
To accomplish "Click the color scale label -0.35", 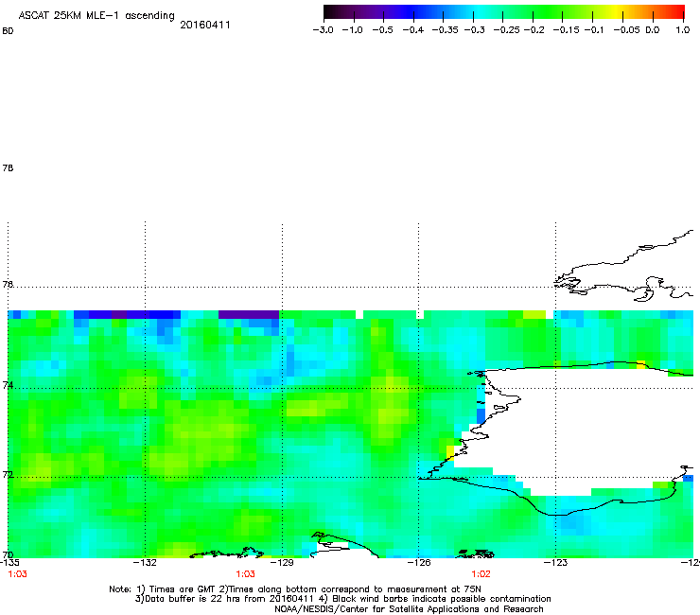I will (x=446, y=30).
